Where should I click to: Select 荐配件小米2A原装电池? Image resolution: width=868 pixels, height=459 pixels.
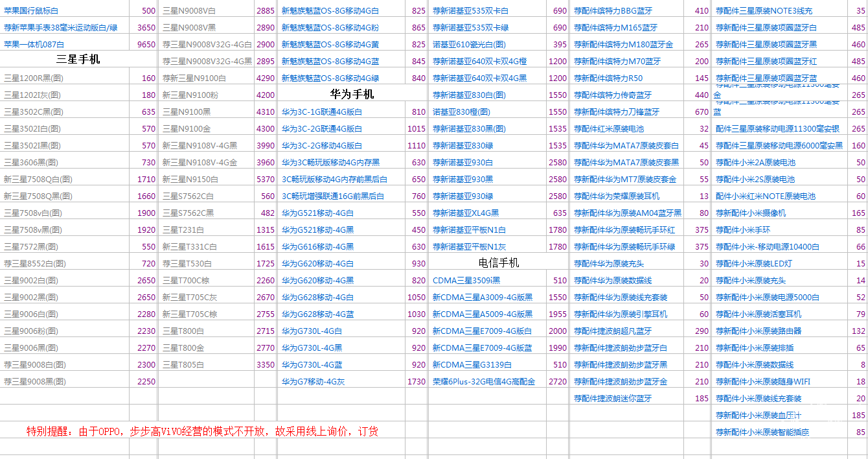755,162
